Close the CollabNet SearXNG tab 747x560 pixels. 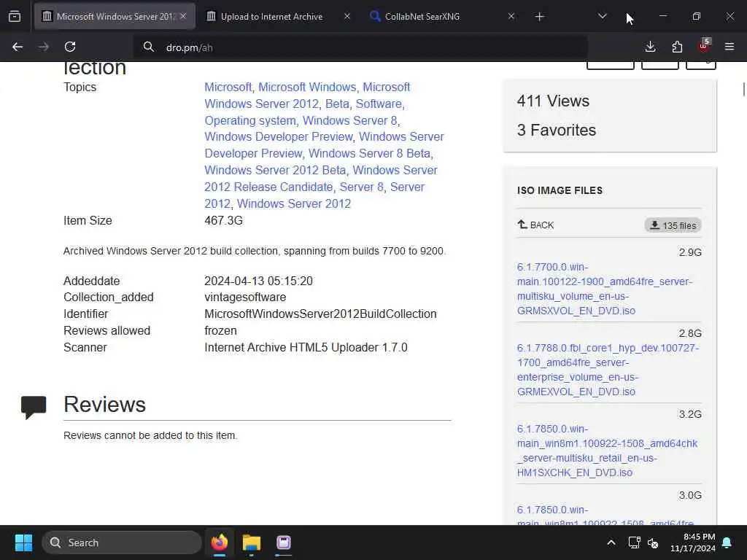click(x=511, y=16)
